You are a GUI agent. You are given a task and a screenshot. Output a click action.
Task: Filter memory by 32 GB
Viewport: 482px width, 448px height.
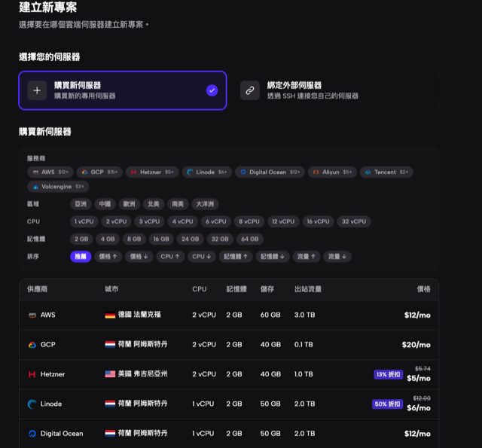tap(220, 239)
